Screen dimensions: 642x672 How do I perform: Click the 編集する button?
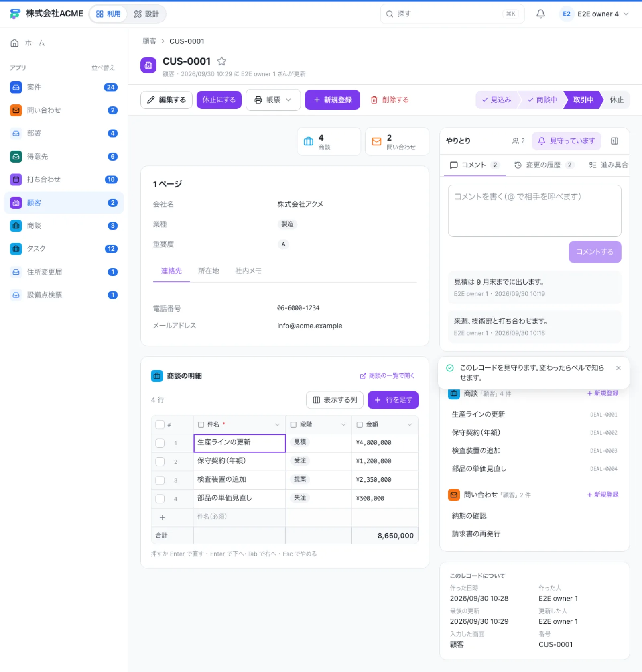click(167, 100)
